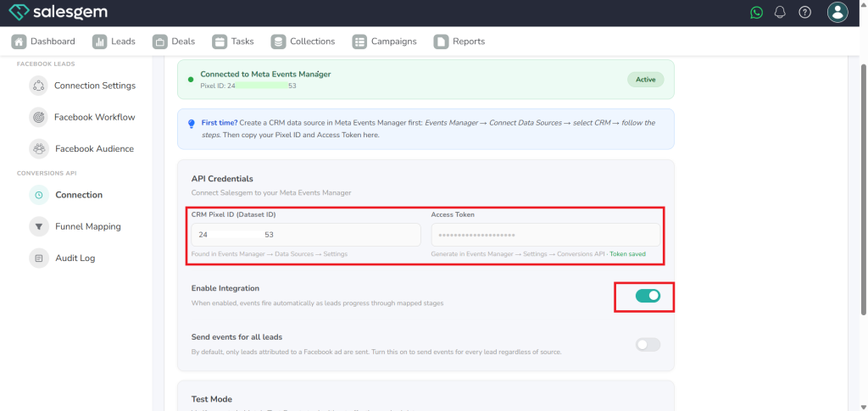Image resolution: width=868 pixels, height=411 pixels.
Task: Click the 'First time?' tip text
Action: [220, 123]
